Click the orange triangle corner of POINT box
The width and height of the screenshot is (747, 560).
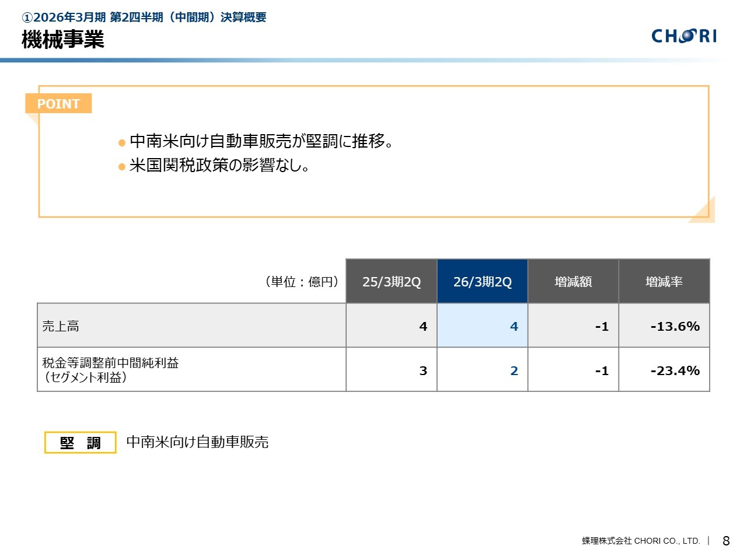click(703, 211)
